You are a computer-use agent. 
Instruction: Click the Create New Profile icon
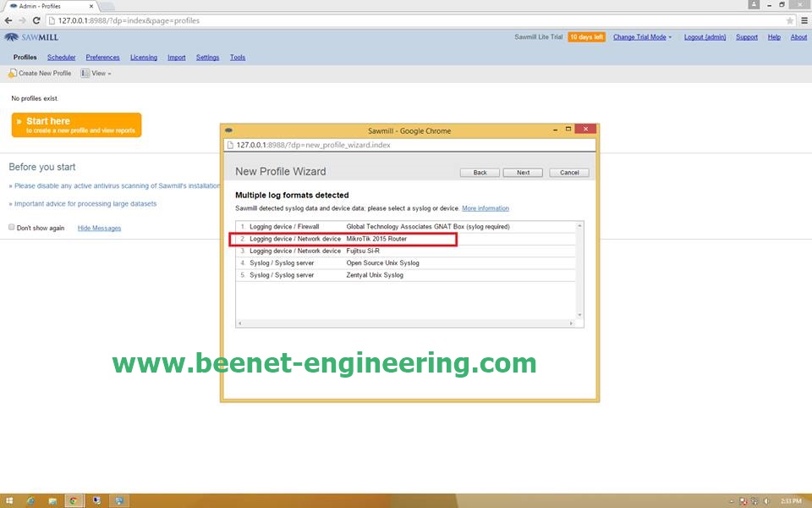point(13,74)
